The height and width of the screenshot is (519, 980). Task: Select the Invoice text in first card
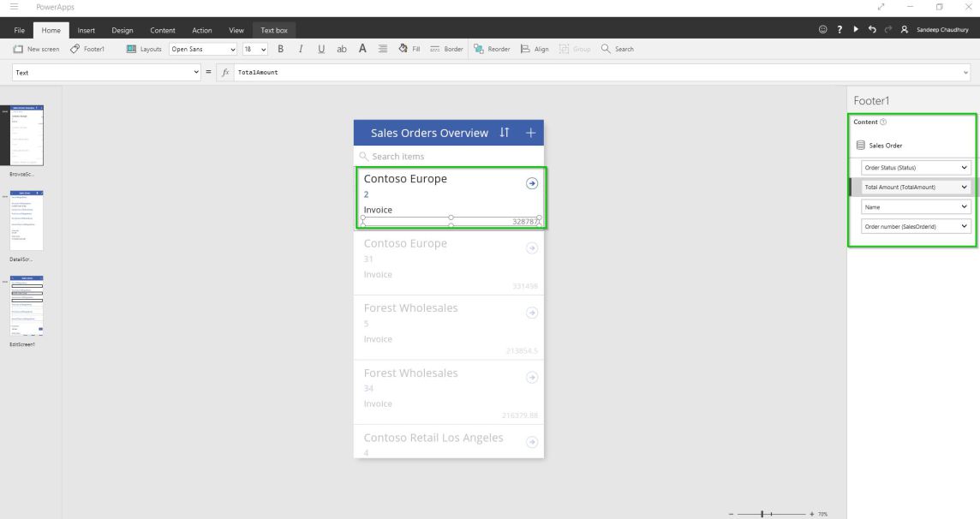378,210
